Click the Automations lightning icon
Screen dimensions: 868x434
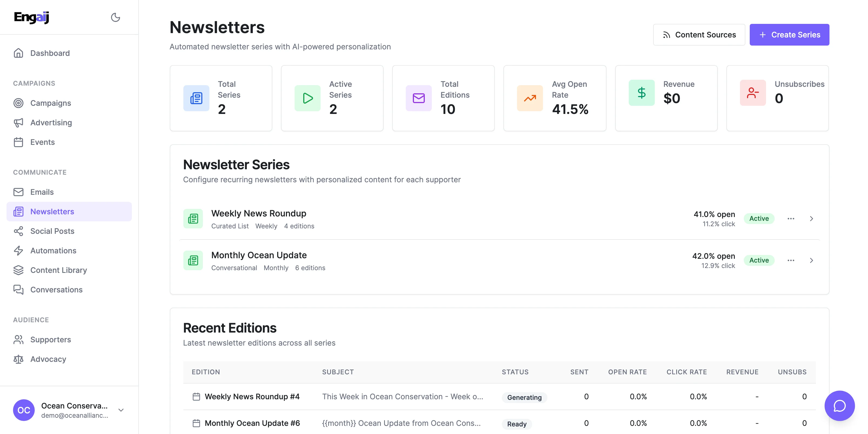pos(18,251)
